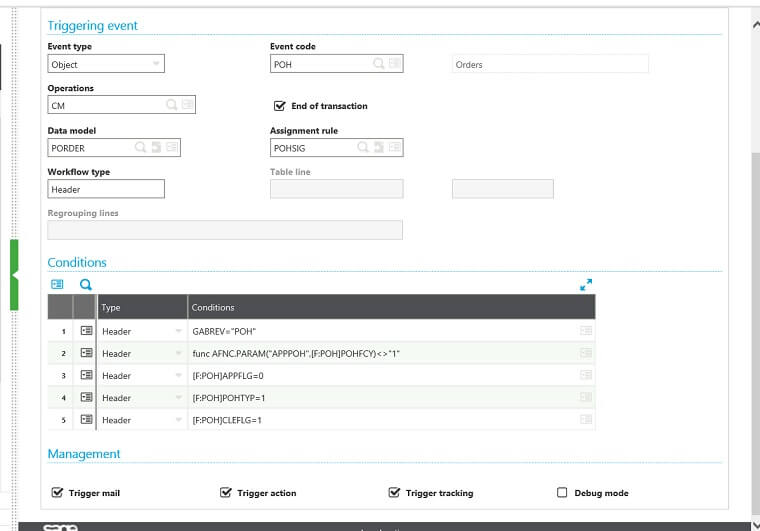Toggle the Trigger mail checkbox
Screen dimensions: 760x531
pos(57,493)
